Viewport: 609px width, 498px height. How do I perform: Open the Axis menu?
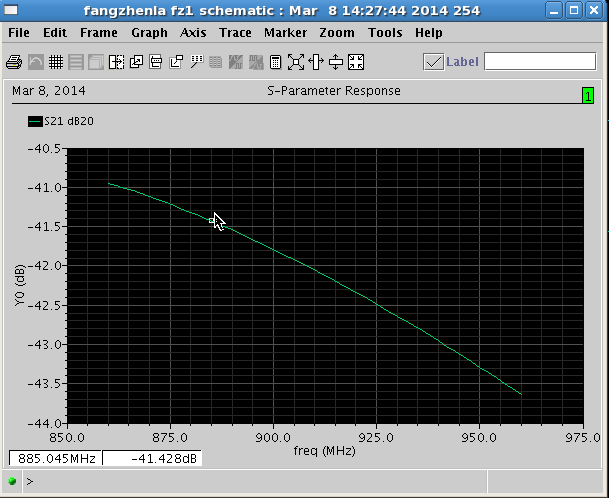coord(193,33)
